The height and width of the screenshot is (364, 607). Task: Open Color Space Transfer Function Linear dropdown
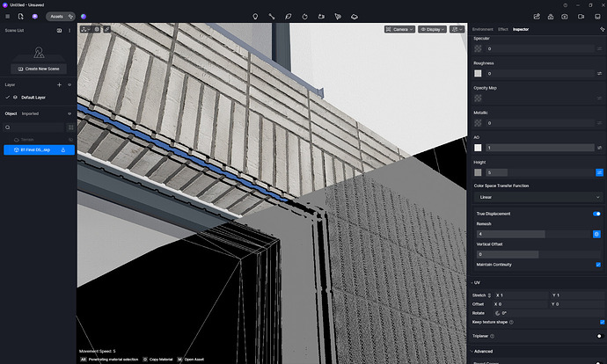pos(538,197)
